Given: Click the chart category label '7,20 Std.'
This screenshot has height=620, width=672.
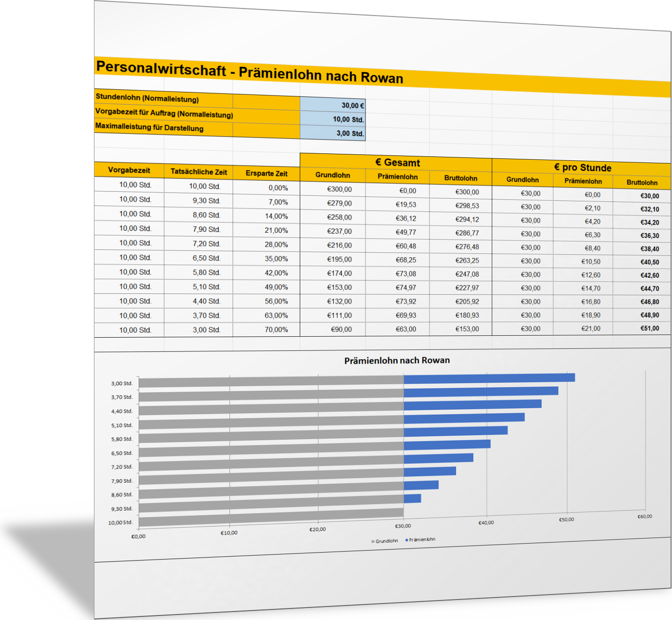Looking at the screenshot, I should (121, 467).
